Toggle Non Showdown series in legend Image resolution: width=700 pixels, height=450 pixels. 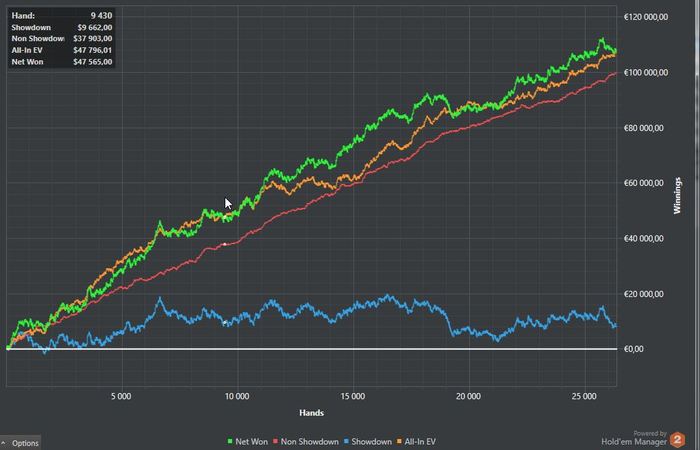(x=305, y=442)
